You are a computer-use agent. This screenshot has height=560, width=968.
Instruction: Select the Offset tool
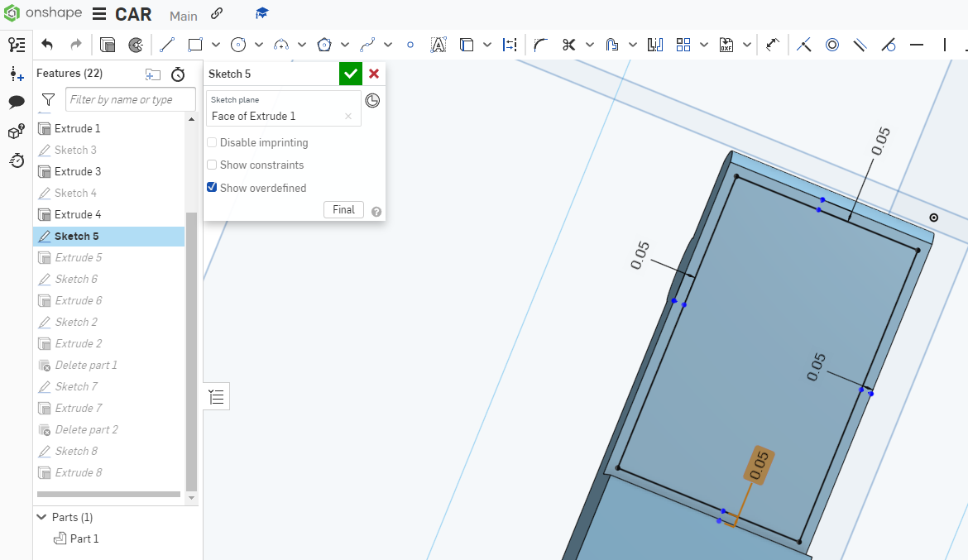point(611,45)
